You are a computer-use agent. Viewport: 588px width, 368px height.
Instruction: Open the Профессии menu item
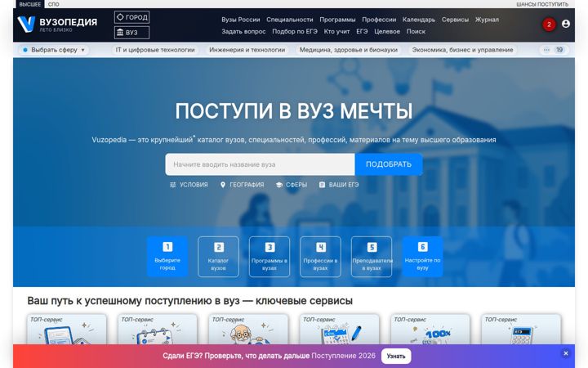[379, 20]
